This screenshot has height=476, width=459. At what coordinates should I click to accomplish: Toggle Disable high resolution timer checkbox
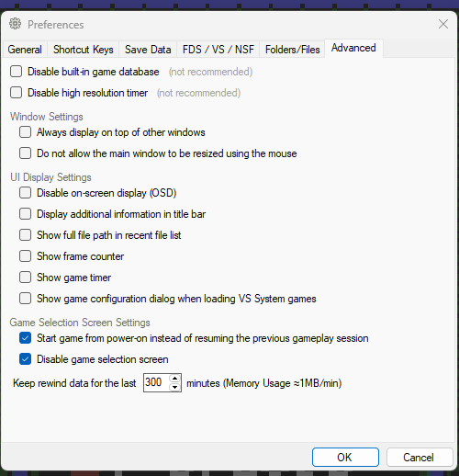[x=16, y=93]
